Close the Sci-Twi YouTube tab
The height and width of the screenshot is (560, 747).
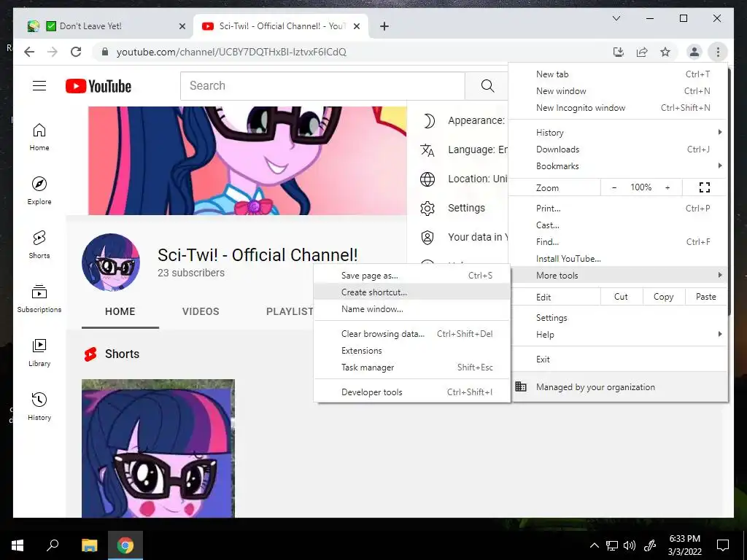click(x=356, y=26)
